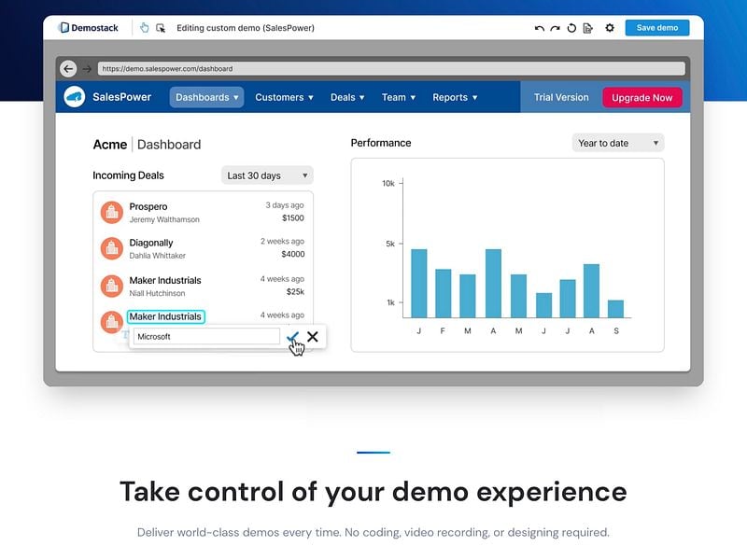The width and height of the screenshot is (747, 560).
Task: Click the Diagonally deal name
Action: tap(151, 243)
